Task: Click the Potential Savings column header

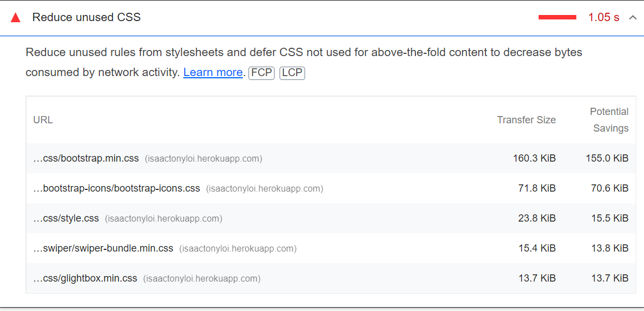Action: (x=609, y=120)
